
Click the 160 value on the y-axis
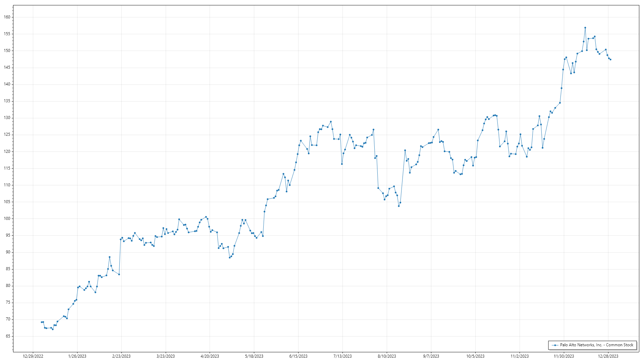pyautogui.click(x=8, y=17)
